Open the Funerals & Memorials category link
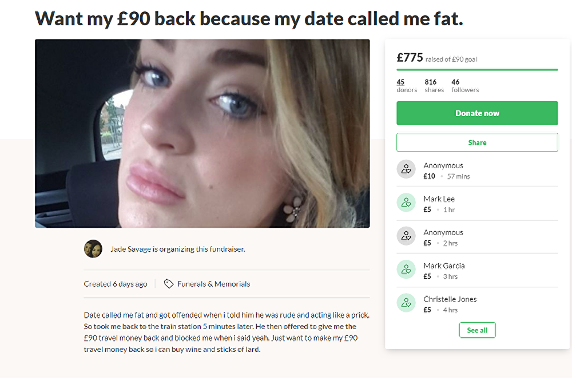572x392 pixels. [213, 284]
